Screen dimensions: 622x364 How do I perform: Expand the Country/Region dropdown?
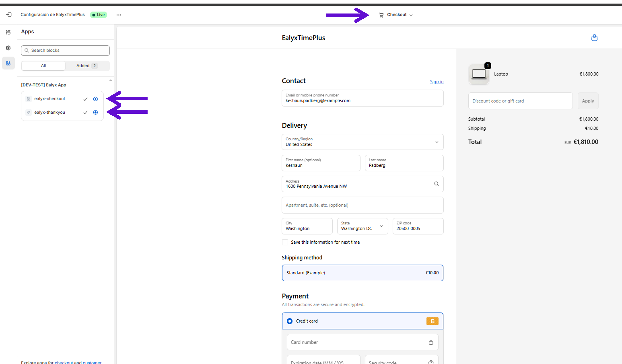[362, 142]
